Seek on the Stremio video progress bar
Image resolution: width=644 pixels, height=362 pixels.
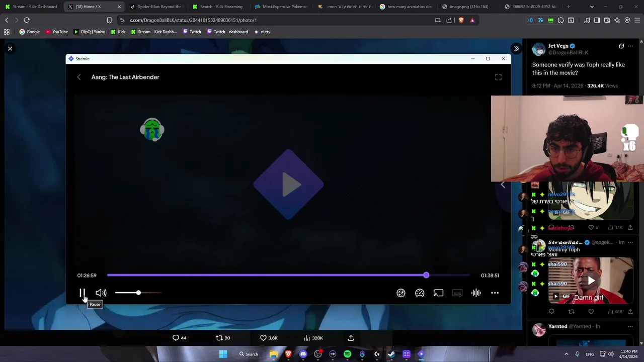point(288,276)
